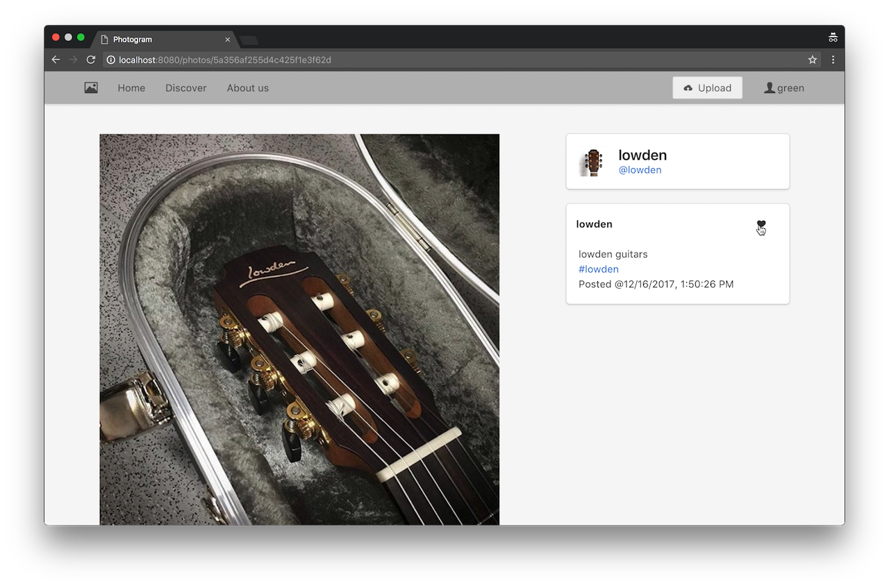Close the Photogram browser tab
Screen dimensions: 889x588
click(227, 40)
